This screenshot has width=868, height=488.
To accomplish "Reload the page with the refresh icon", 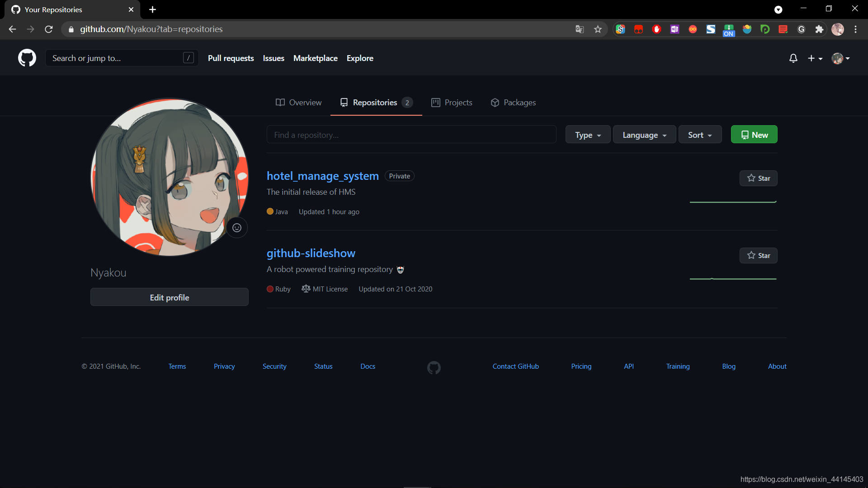I will coord(49,29).
